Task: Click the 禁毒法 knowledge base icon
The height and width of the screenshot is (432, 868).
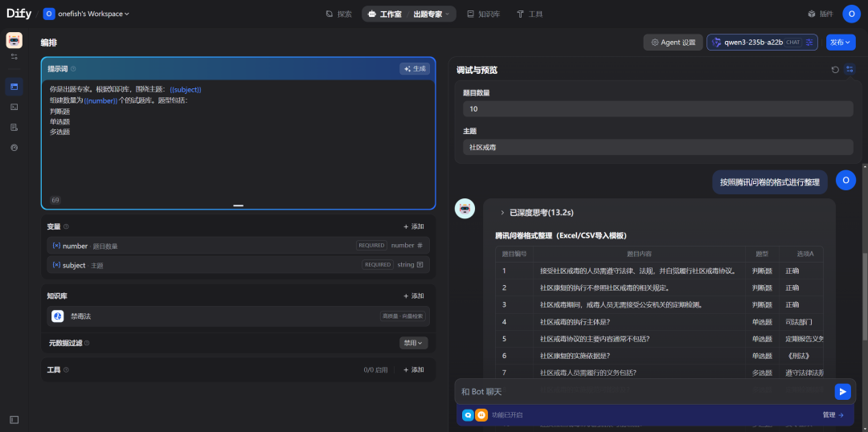Action: click(58, 316)
